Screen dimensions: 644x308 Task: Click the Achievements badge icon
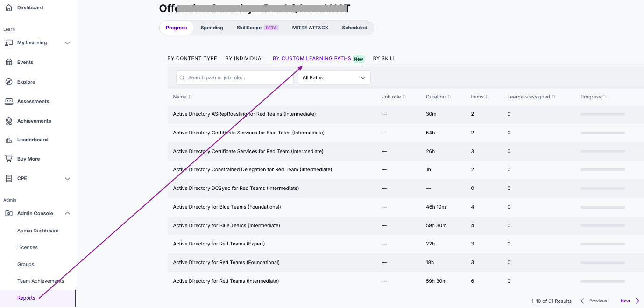coord(8,121)
